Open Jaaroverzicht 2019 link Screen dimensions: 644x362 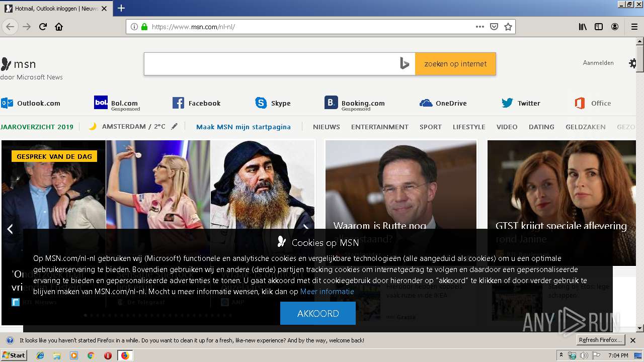[37, 127]
